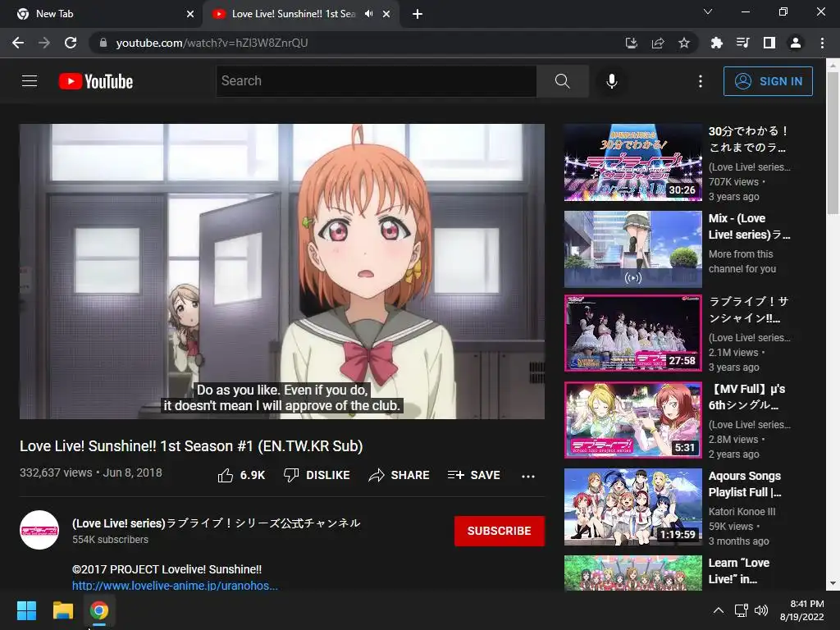The height and width of the screenshot is (630, 840).
Task: Click the title 【MV Full】μ's 6th シングル
Action: [x=746, y=397]
